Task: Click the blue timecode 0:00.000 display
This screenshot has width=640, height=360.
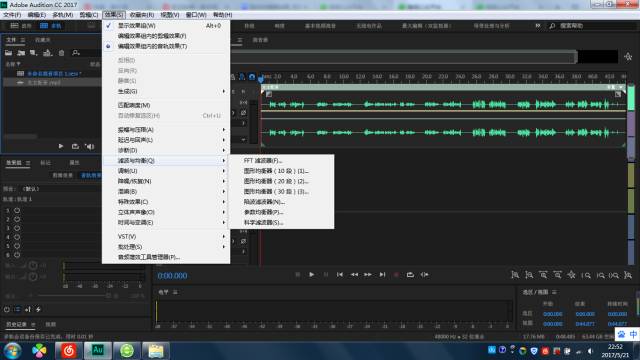Action: pos(172,276)
